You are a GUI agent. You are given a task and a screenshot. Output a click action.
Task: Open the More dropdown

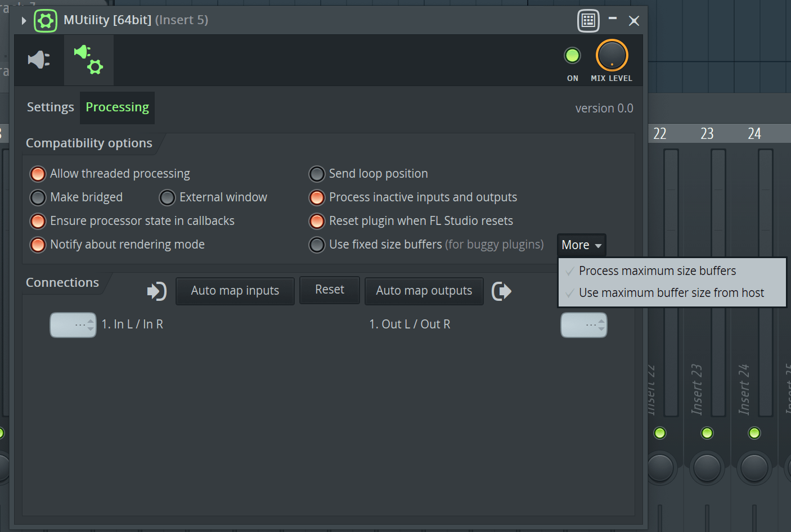pyautogui.click(x=581, y=245)
